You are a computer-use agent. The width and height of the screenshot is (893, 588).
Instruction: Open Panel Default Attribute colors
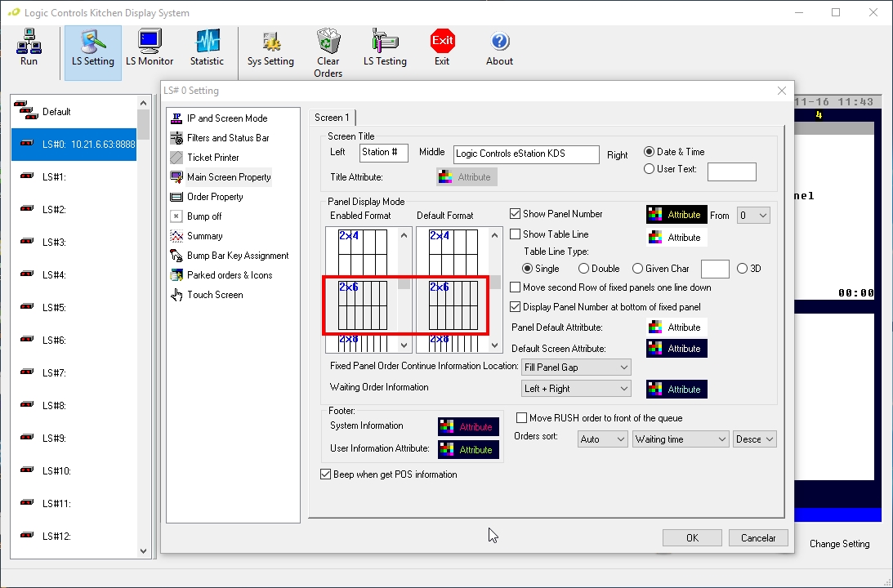pos(676,327)
